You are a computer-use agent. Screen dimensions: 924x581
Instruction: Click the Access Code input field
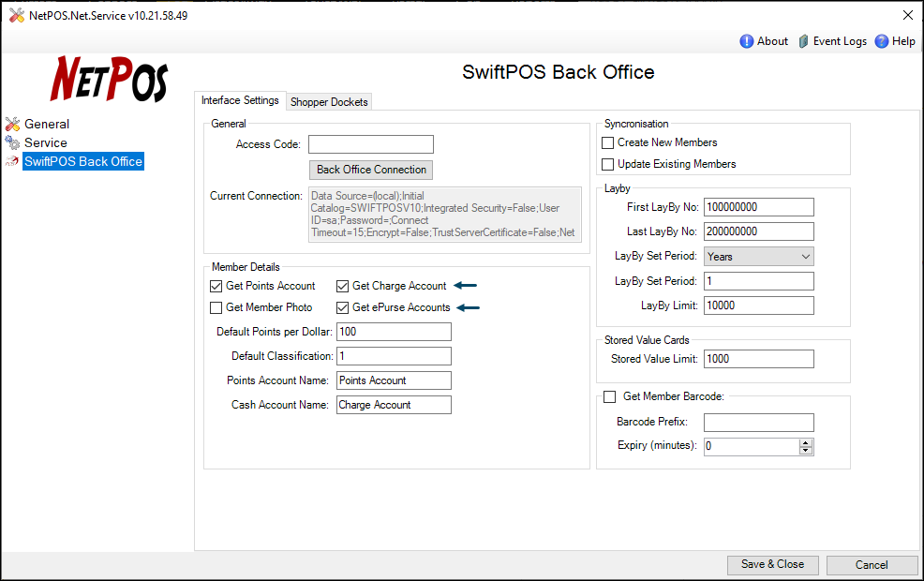click(x=370, y=144)
